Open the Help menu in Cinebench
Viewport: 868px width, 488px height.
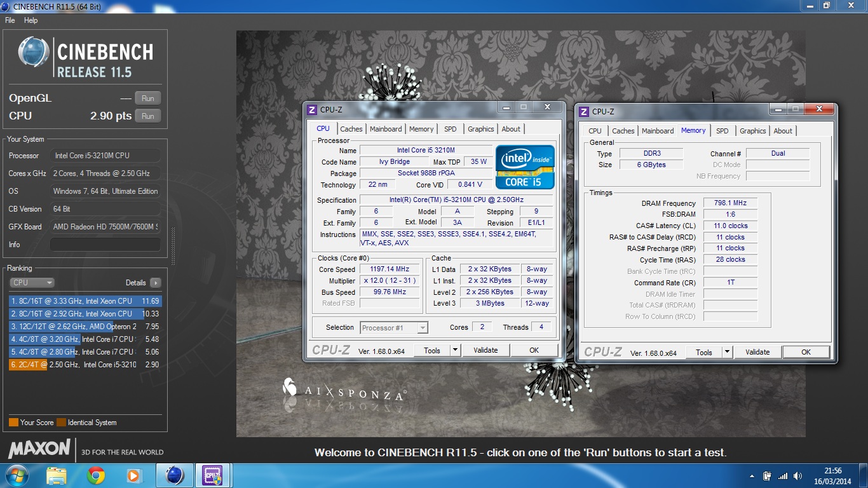[31, 20]
